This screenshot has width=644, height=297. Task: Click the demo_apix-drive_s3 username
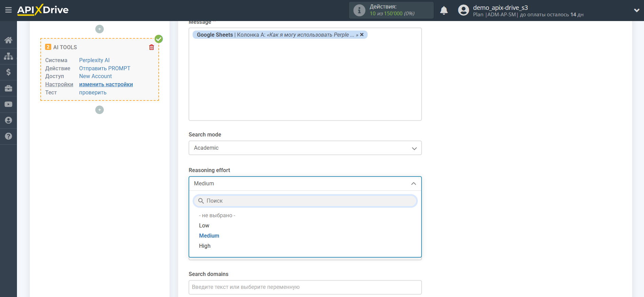[500, 7]
